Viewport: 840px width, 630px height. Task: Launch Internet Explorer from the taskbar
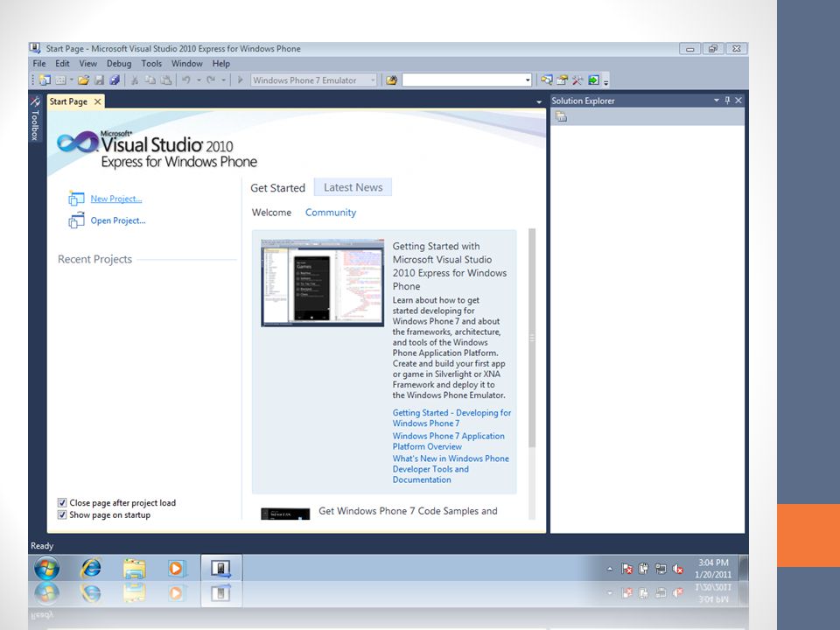coord(90,568)
